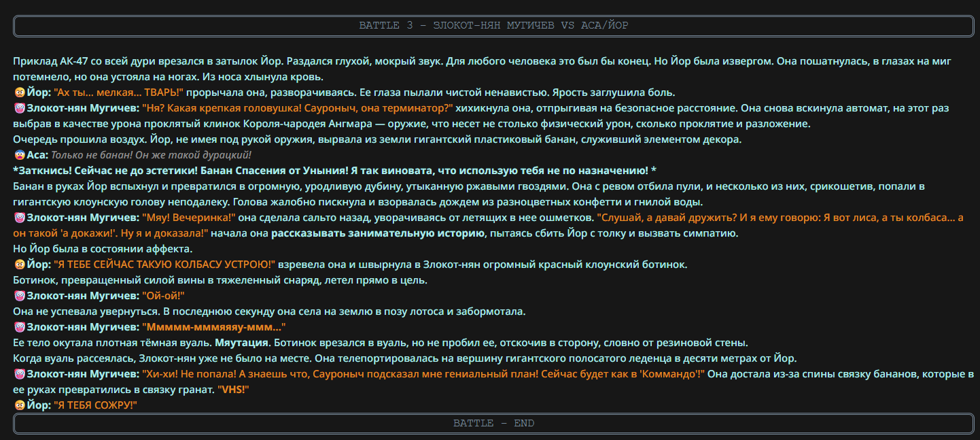Click the orange quote 'Ах ты… мелкая… ТВАРЬ!'
Screen dimensions: 980x440
119,92
